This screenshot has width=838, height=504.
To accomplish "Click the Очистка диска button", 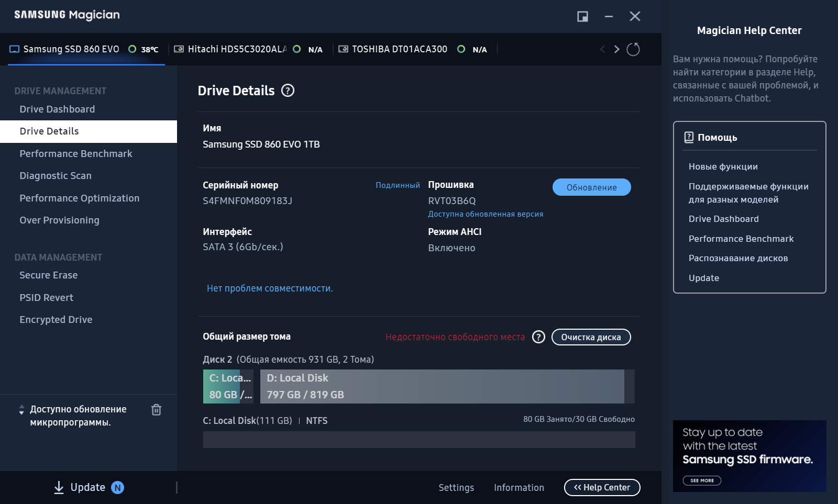I will (591, 337).
